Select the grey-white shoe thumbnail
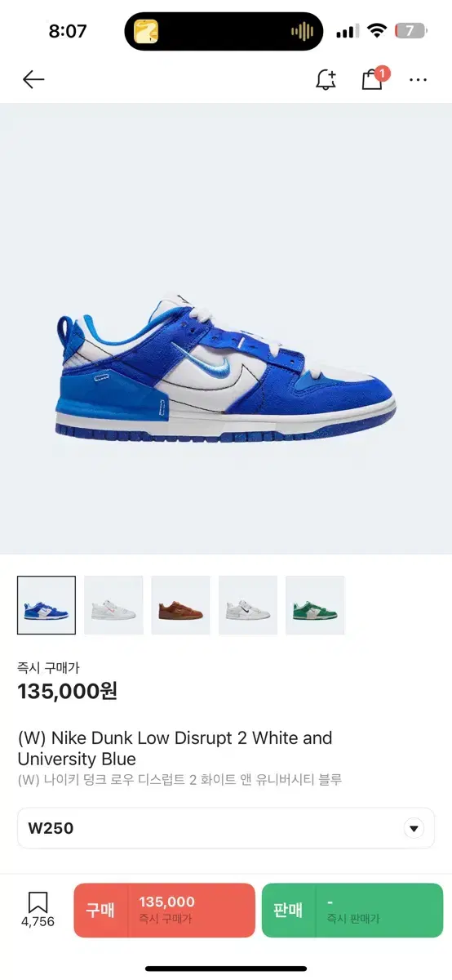This screenshot has width=452, height=980. (248, 605)
